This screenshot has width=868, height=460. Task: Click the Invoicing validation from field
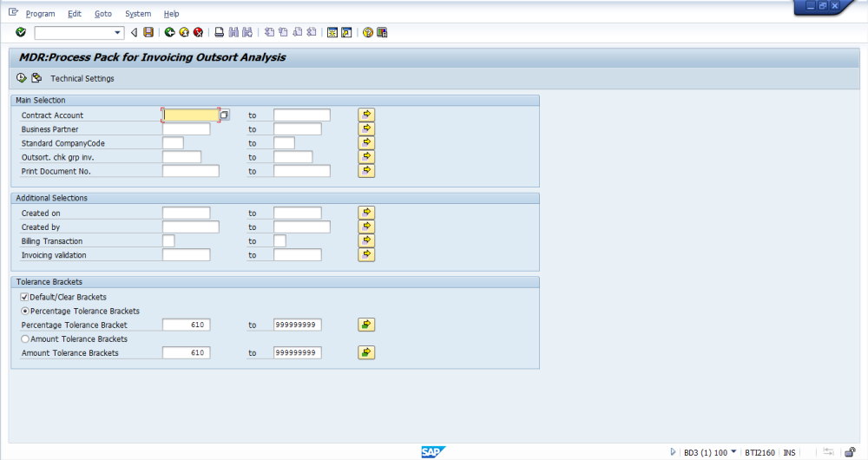(x=187, y=254)
